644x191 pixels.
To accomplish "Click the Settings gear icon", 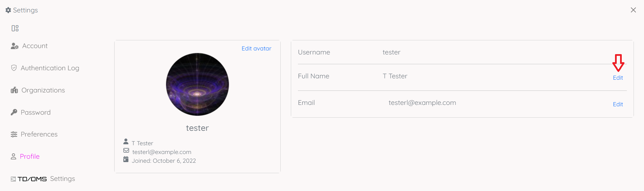I will pyautogui.click(x=8, y=10).
